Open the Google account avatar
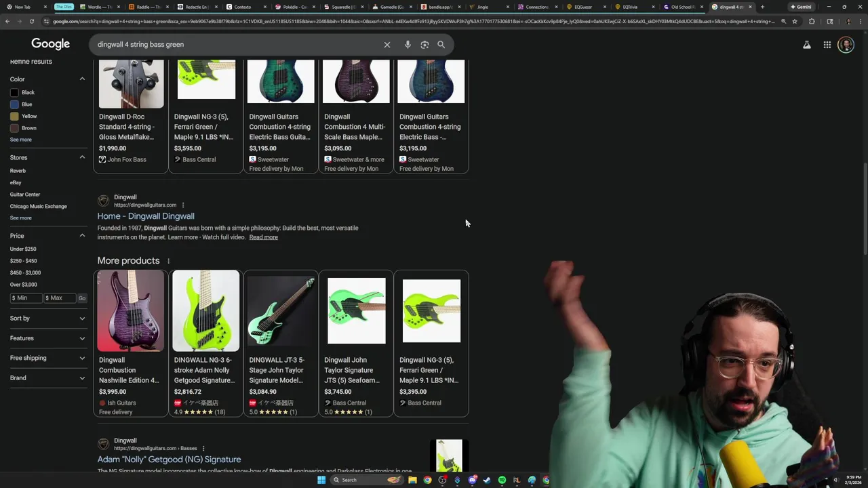Image resolution: width=868 pixels, height=488 pixels. click(x=846, y=45)
